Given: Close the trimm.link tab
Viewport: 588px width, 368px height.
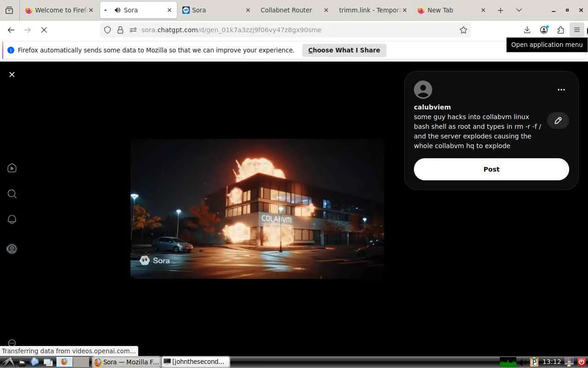Looking at the screenshot, I should point(405,10).
